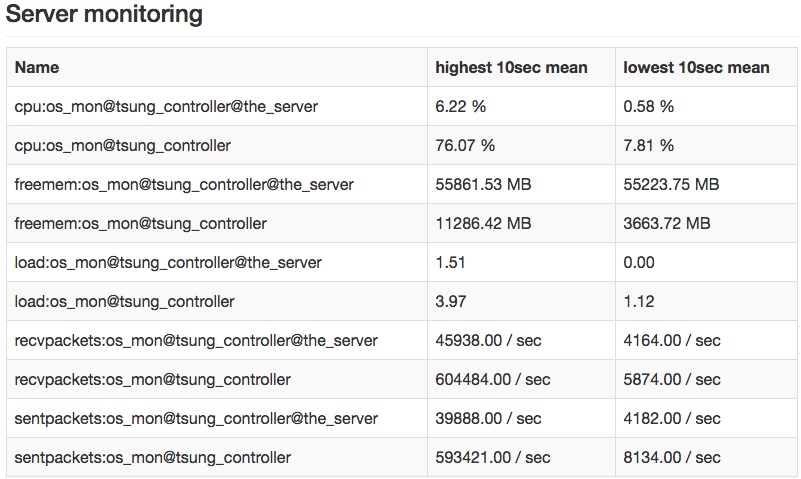Click the 8134.00 / sec lowest value
The width and height of the screenshot is (801, 479).
672,458
